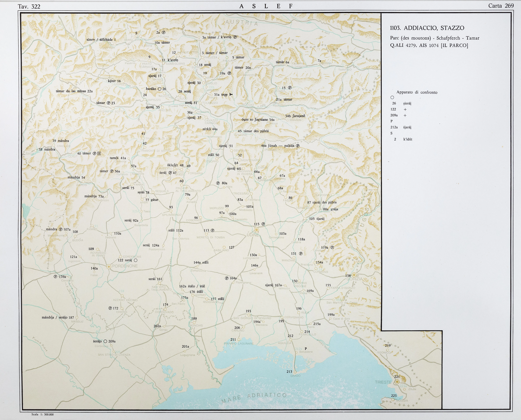The width and height of the screenshot is (521, 420).
Task: Click the Gorizia city marker
Action: [x=354, y=275]
